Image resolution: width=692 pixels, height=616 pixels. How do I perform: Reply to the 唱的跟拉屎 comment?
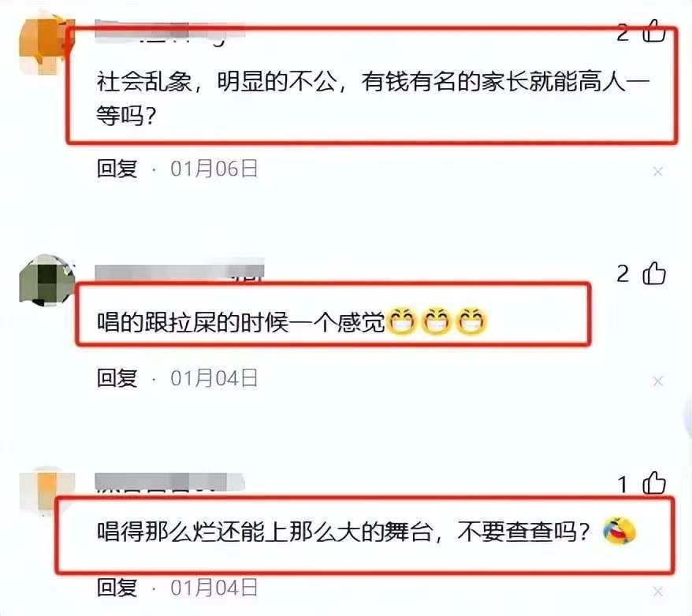click(x=117, y=378)
